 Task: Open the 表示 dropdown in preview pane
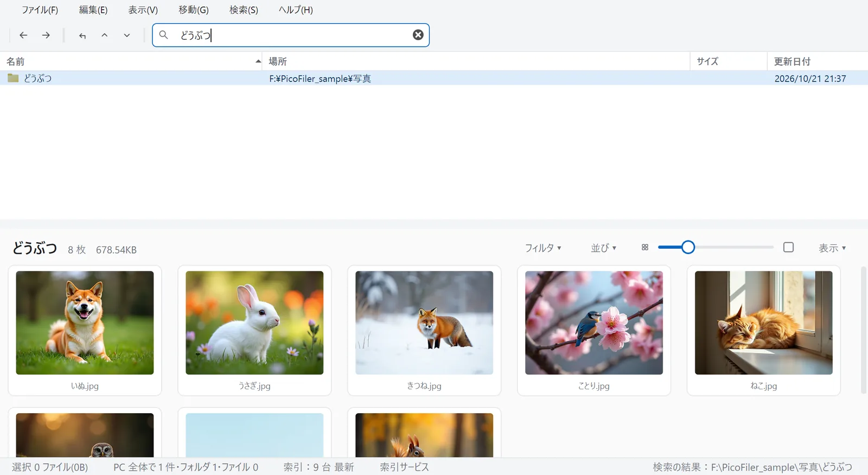point(832,248)
